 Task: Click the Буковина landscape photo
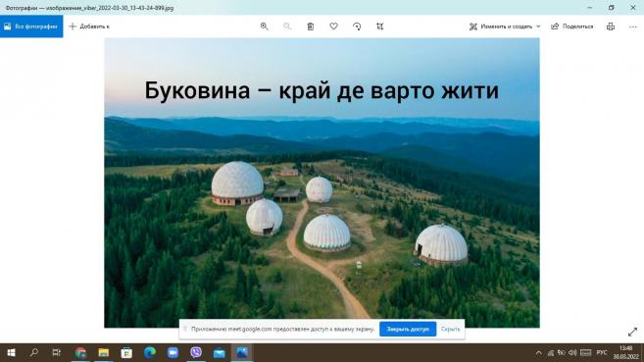(x=322, y=182)
